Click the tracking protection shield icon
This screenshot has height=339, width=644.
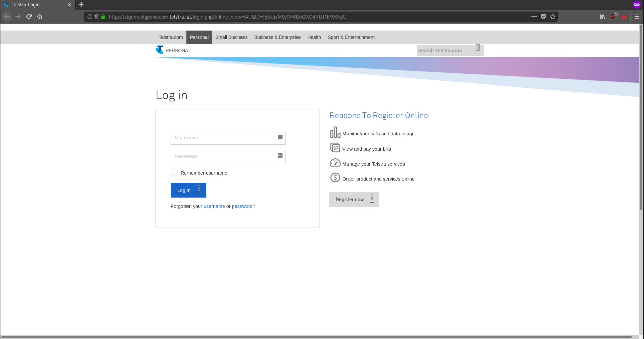tap(96, 17)
